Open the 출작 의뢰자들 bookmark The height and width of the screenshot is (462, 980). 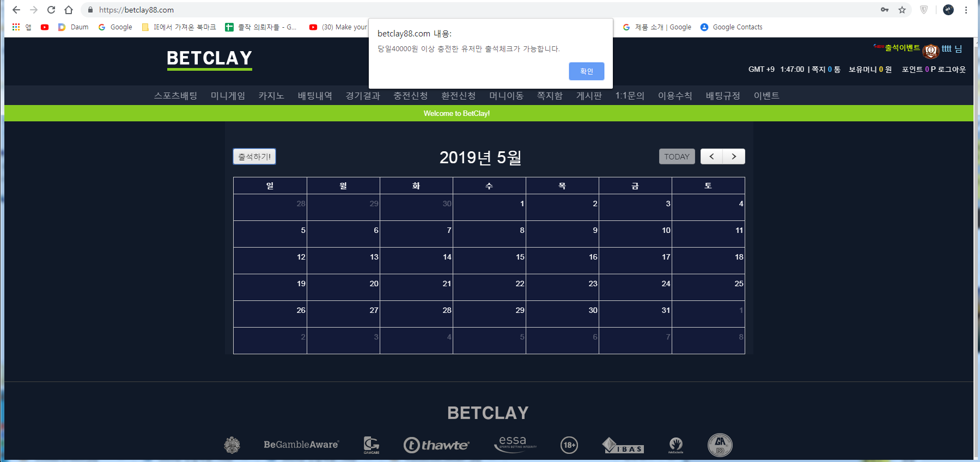(261, 27)
